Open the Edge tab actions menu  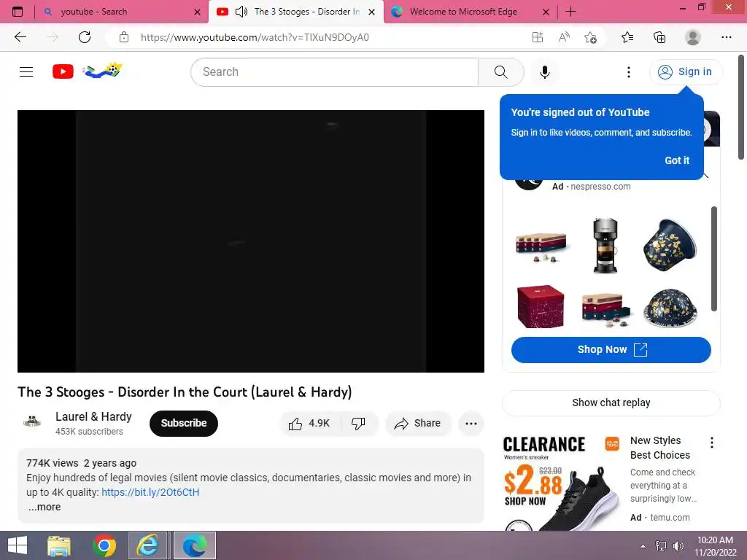pyautogui.click(x=18, y=12)
